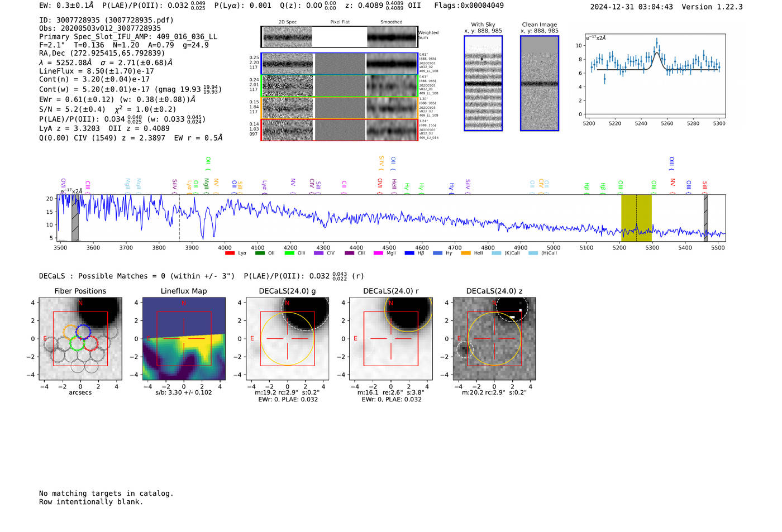Viewport: 782px width, 532px height.
Task: Click the Weighted Sum 2D spectrum strip
Action: tap(340, 37)
